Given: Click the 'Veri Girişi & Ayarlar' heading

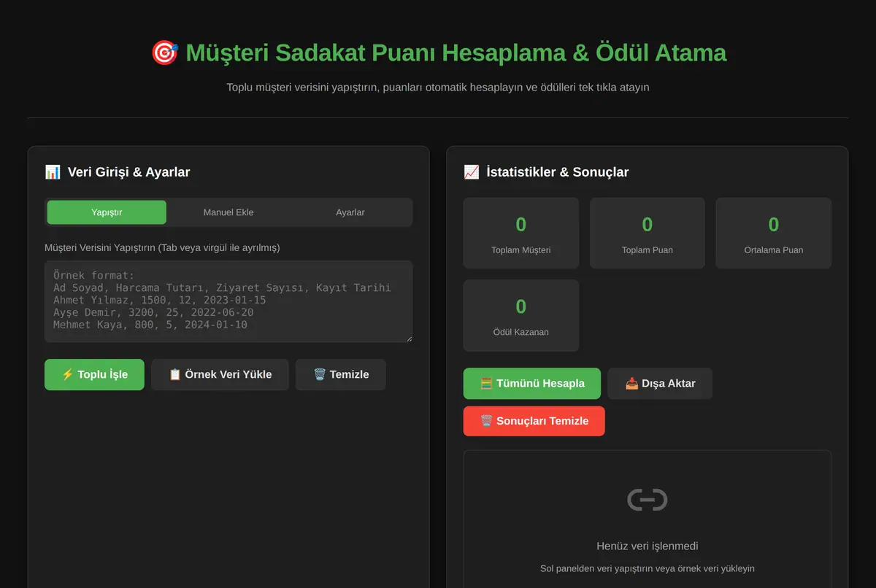Looking at the screenshot, I should [x=128, y=172].
